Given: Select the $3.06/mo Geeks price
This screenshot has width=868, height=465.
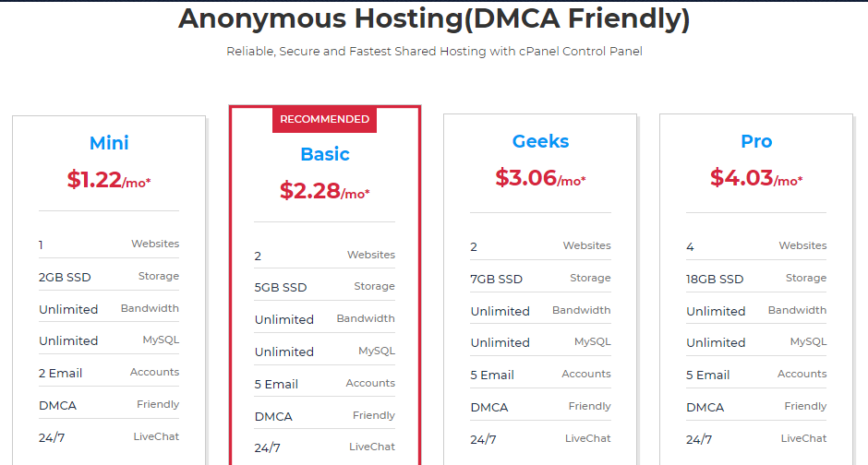Looking at the screenshot, I should pos(540,178).
